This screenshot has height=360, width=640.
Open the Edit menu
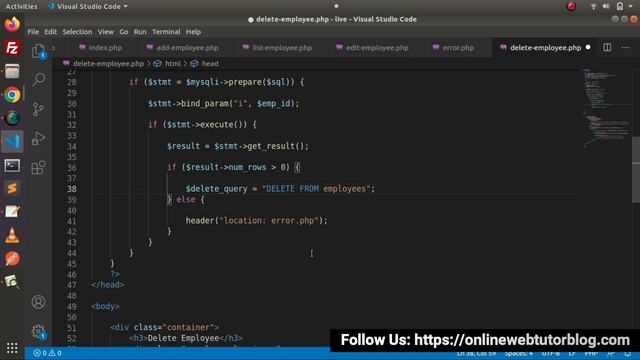[x=51, y=32]
